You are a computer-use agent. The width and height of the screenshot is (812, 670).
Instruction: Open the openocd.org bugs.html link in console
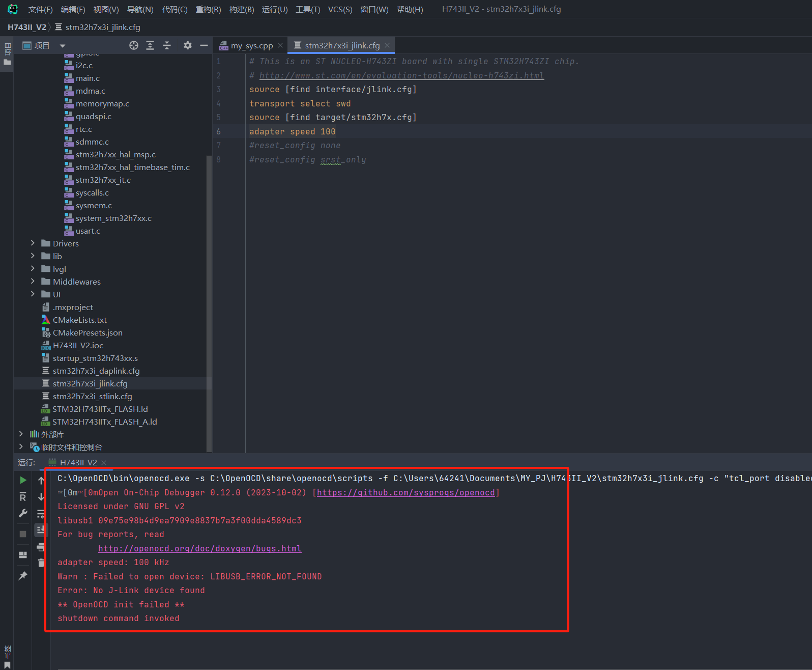[x=200, y=549]
